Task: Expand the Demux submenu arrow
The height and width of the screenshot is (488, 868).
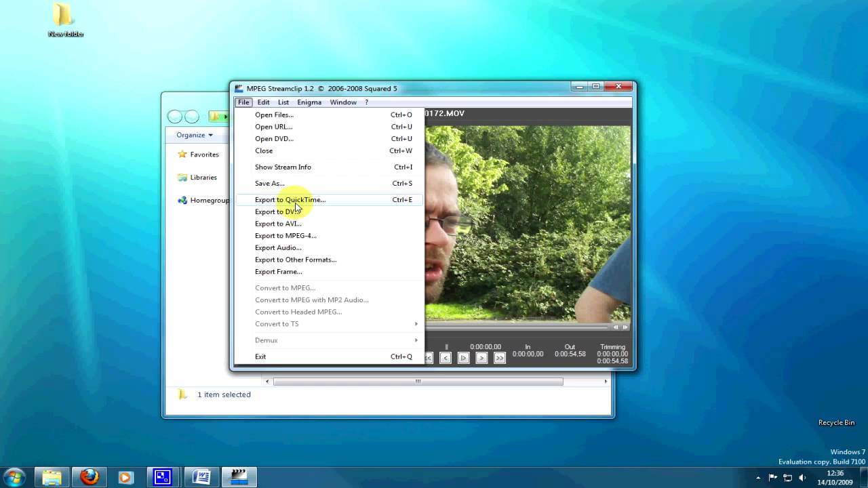Action: [x=416, y=340]
